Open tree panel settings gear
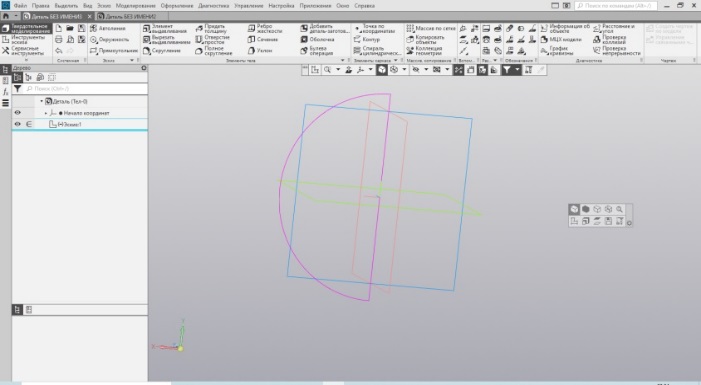The height and width of the screenshot is (385, 701). (x=144, y=68)
